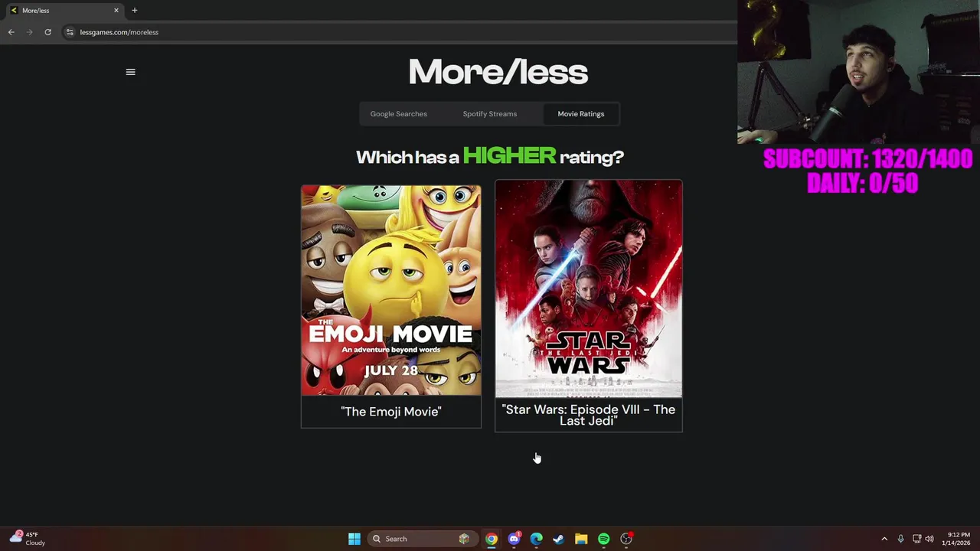Click the taskbar Search box
Image resolution: width=980 pixels, height=551 pixels.
tap(421, 539)
